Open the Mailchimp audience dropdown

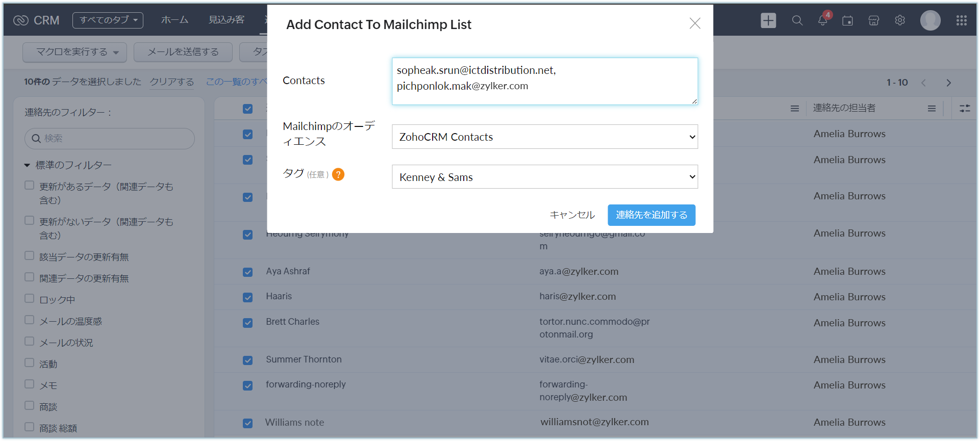coord(544,137)
